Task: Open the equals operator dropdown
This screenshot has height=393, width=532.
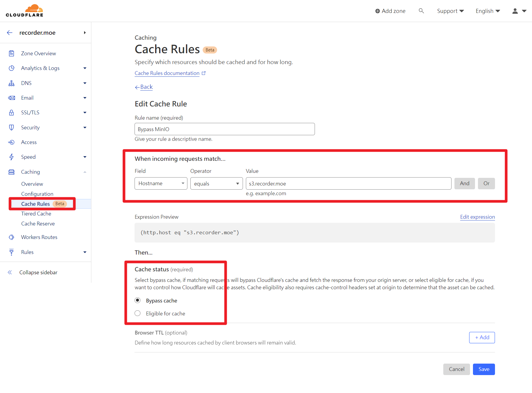Action: click(216, 183)
